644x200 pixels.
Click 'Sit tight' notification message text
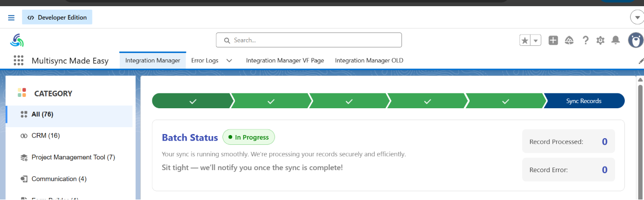[252, 168]
